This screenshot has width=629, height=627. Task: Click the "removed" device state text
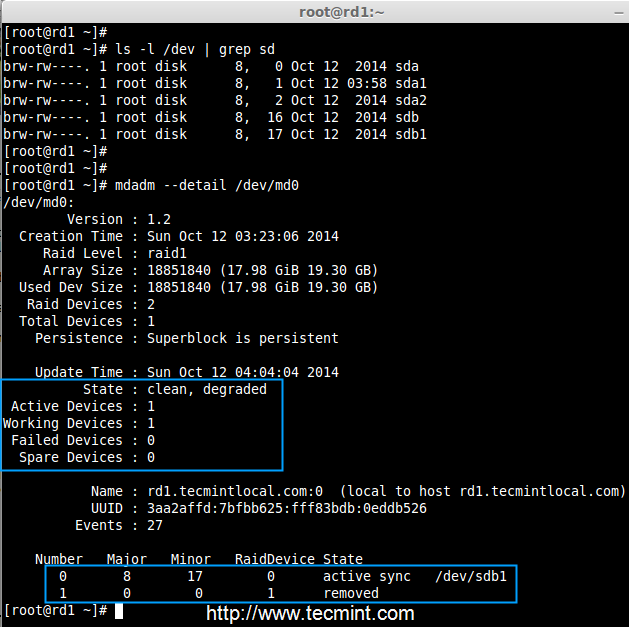pos(350,593)
